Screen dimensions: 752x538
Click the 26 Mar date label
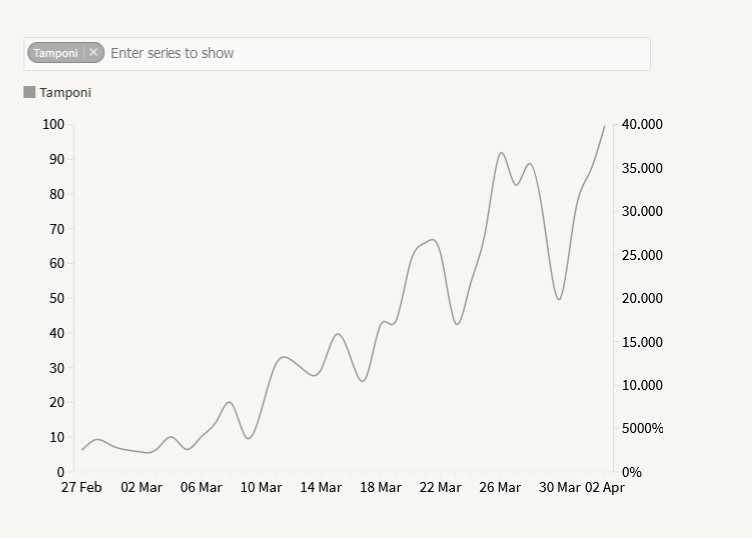pos(500,488)
